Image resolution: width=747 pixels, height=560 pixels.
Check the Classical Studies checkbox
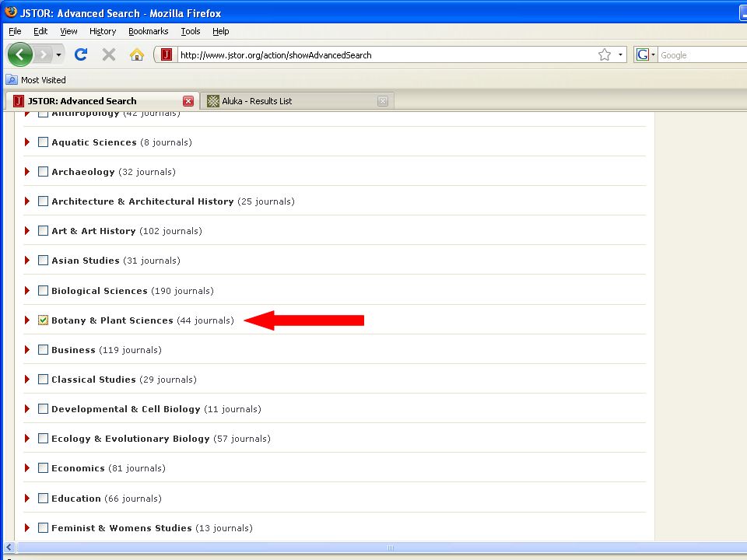pos(43,379)
